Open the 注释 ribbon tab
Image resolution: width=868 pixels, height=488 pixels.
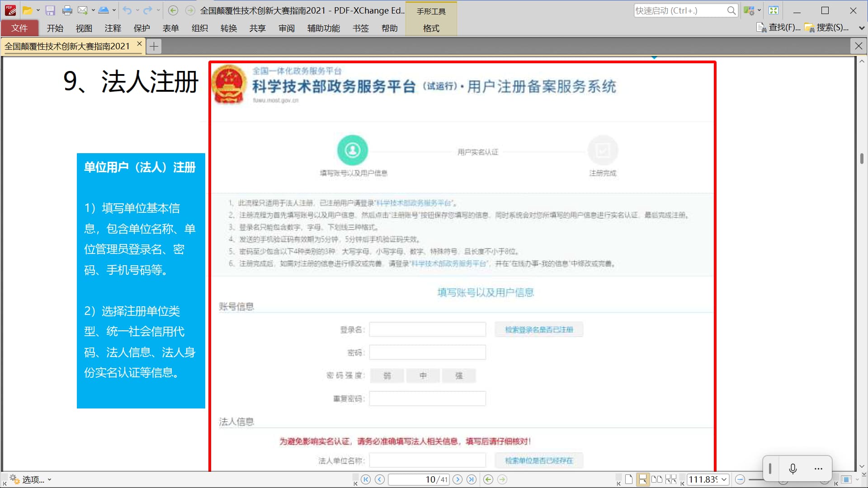[x=113, y=28]
